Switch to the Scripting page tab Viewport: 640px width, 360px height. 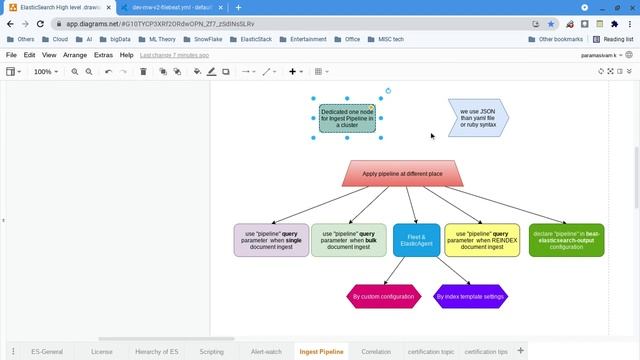[211, 351]
